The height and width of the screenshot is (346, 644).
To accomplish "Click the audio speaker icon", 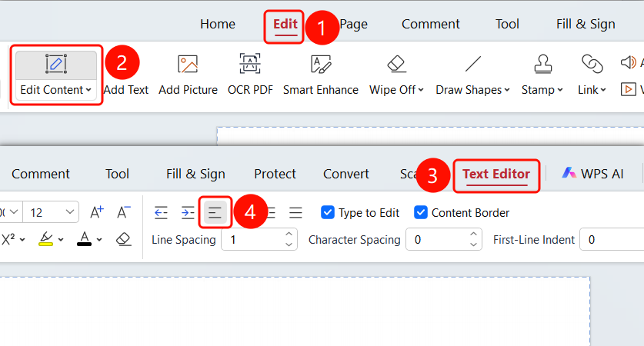I will (629, 62).
